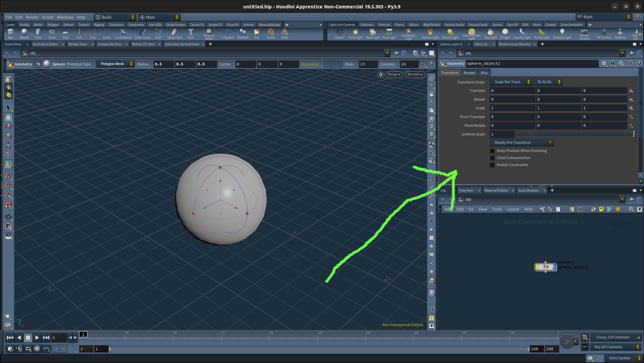644x363 pixels.
Task: Open the Render menu
Action: click(32, 17)
